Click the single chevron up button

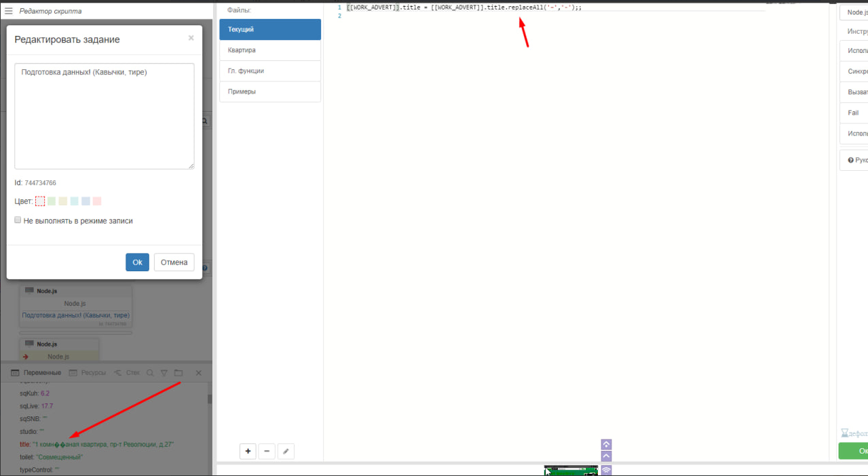607,456
